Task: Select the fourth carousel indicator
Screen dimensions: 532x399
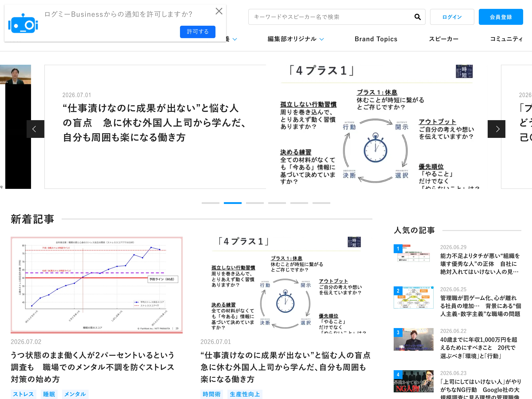Action: point(277,203)
